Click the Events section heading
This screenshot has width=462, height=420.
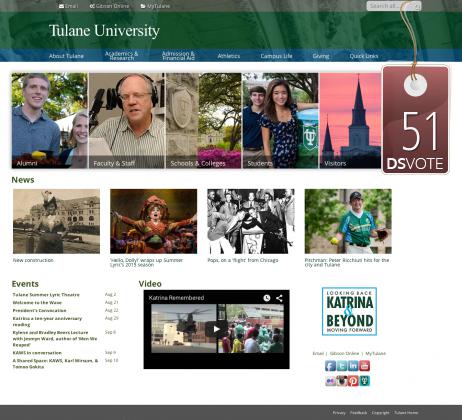tap(25, 284)
